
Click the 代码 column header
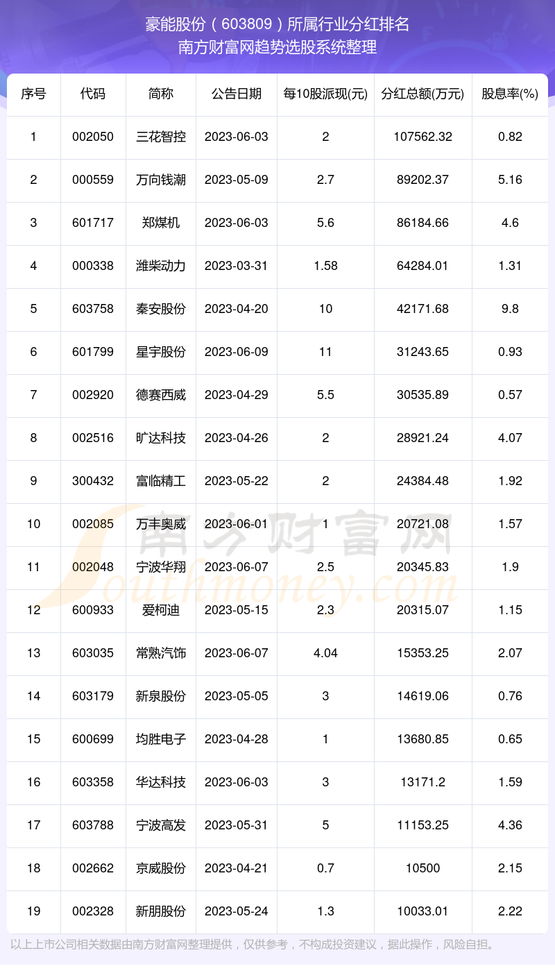pos(93,94)
